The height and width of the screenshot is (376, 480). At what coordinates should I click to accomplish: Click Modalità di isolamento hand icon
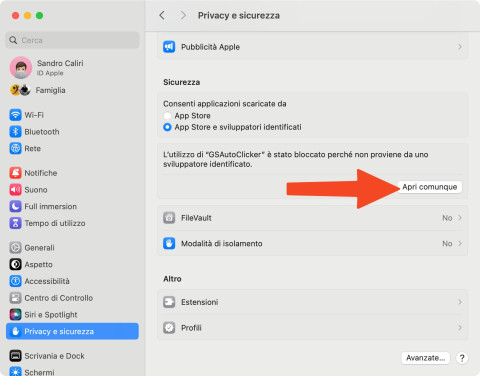click(169, 243)
